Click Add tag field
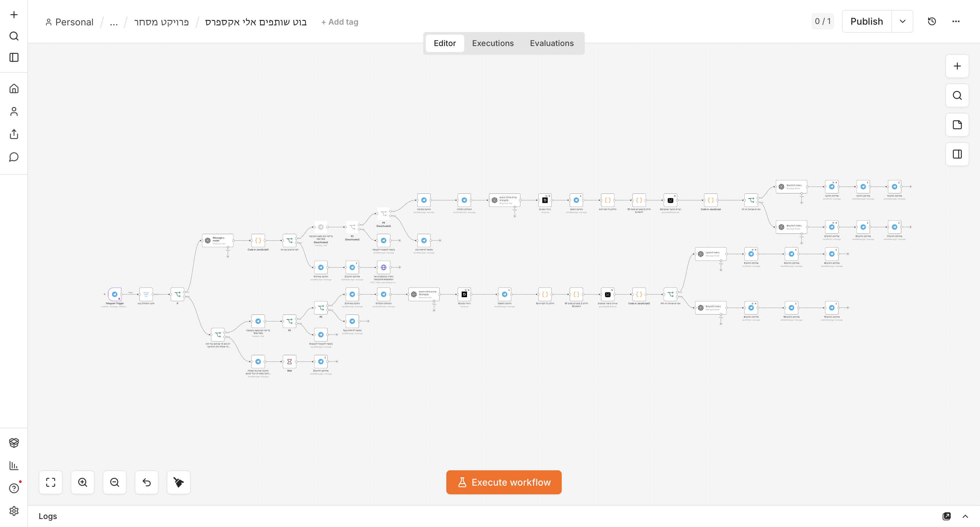The height and width of the screenshot is (527, 980). (x=340, y=22)
